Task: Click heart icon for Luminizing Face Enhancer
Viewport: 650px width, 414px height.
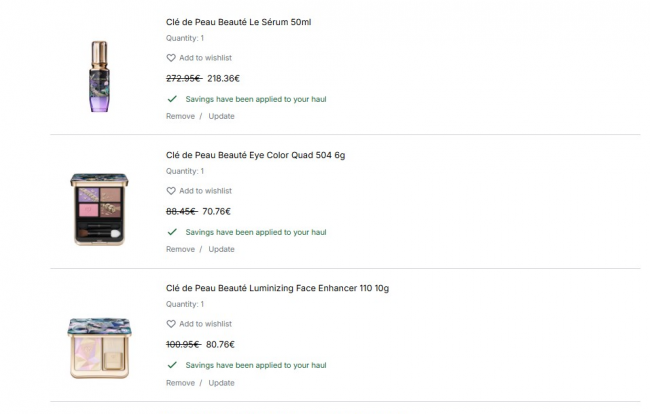Action: pos(171,324)
